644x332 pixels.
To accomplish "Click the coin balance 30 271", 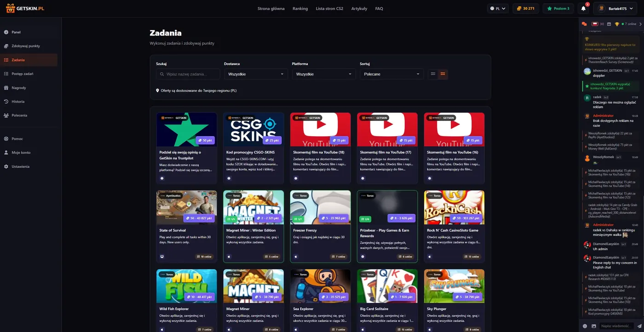I will (525, 8).
